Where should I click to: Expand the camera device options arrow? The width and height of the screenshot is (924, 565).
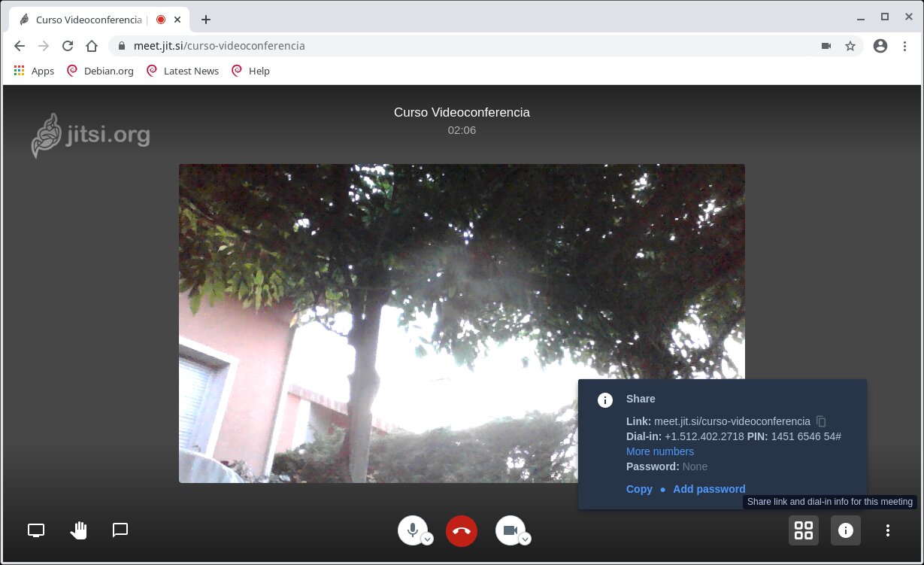pyautogui.click(x=526, y=539)
